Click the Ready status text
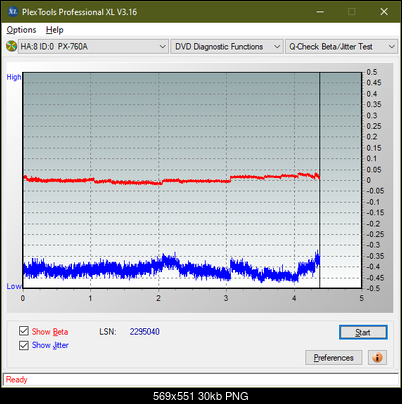 coord(17,379)
